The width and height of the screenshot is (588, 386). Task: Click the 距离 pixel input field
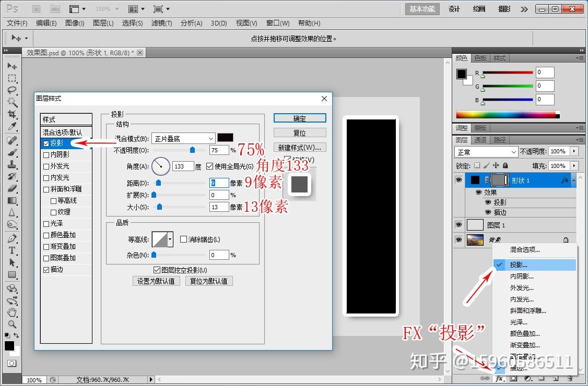(219, 183)
